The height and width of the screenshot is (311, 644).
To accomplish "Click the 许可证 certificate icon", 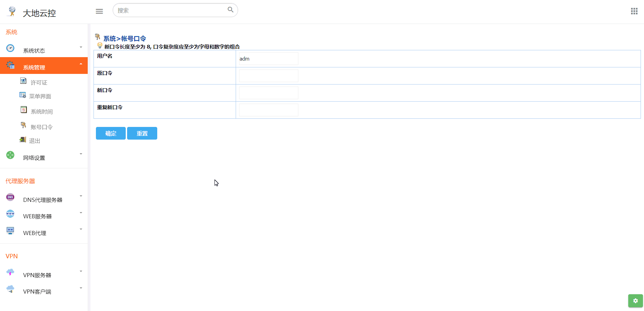I will click(x=23, y=81).
